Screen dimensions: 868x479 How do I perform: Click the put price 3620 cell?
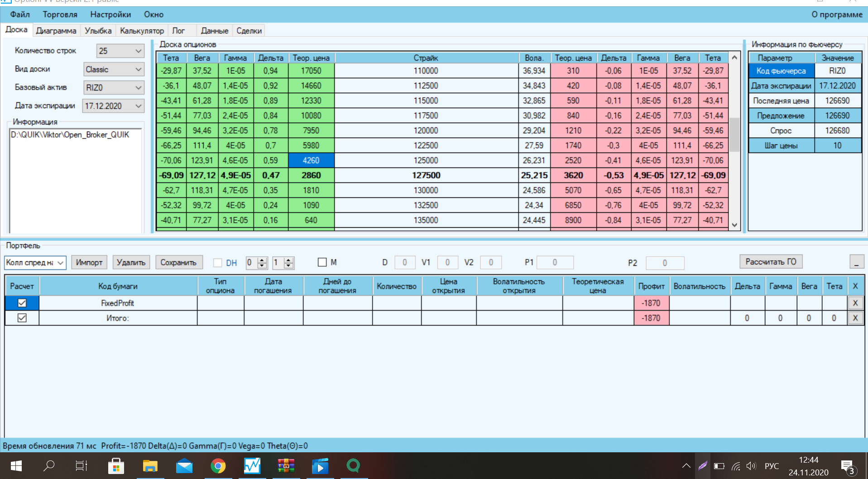pyautogui.click(x=573, y=175)
